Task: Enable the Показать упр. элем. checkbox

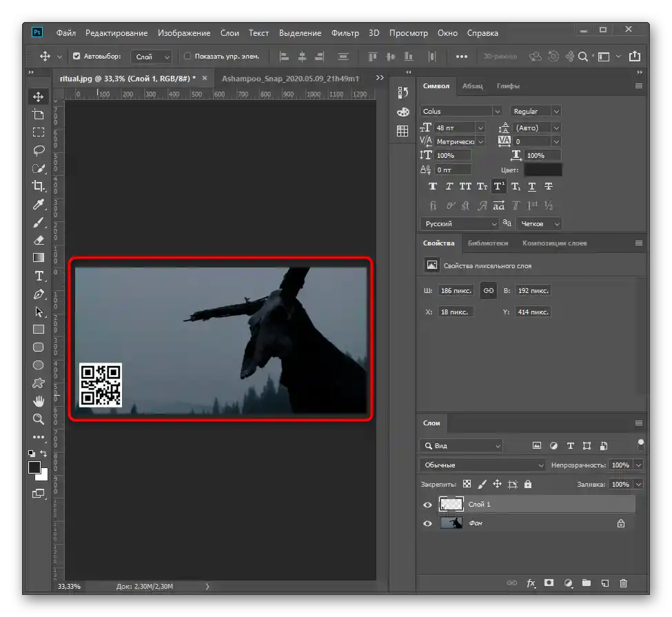Action: (x=187, y=57)
